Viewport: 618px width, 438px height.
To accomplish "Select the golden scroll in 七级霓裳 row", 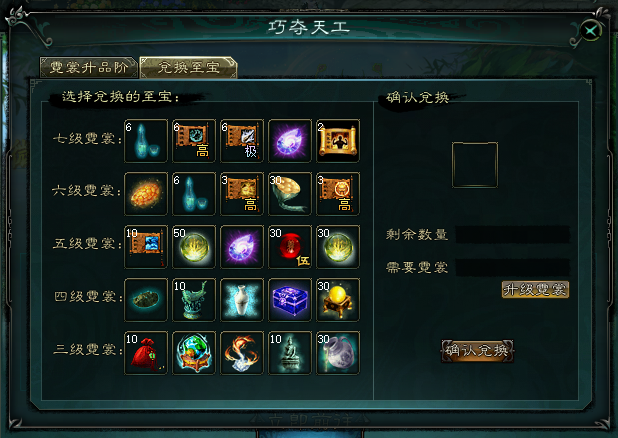I will [x=338, y=141].
